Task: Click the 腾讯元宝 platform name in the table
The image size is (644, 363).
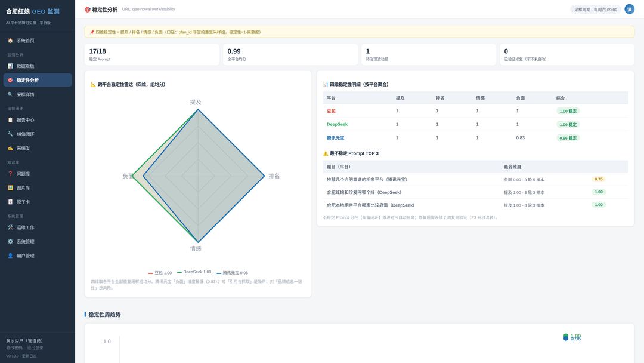Action: coord(336,138)
